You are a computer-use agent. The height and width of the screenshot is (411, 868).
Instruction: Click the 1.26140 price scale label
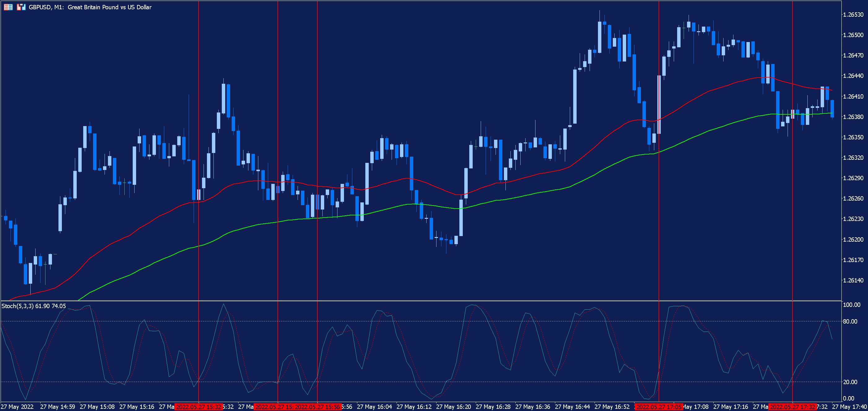click(x=853, y=280)
